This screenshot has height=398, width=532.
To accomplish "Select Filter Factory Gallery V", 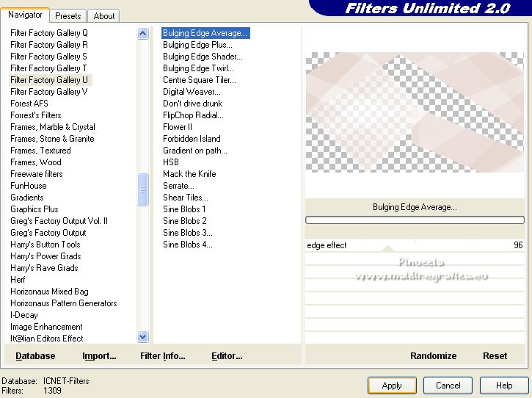I will (x=49, y=92).
